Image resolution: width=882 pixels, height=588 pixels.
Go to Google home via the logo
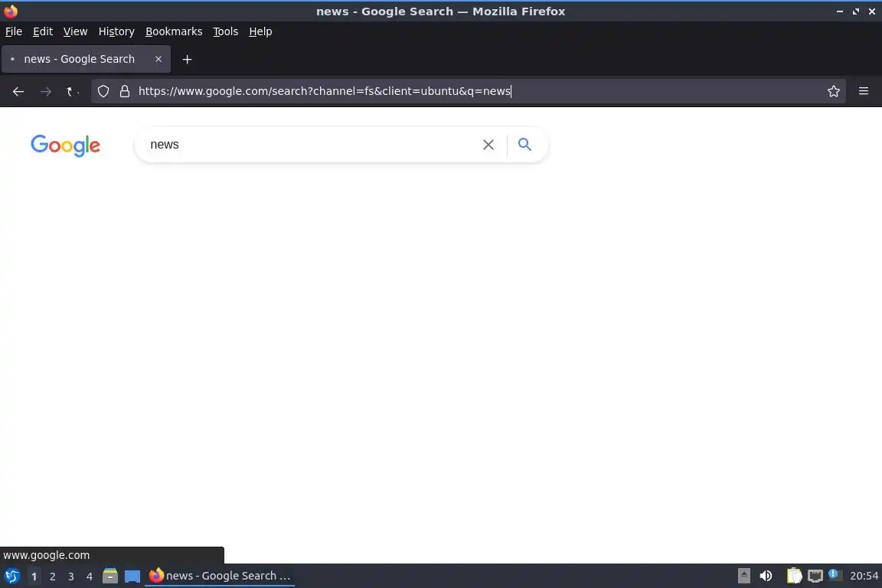tap(65, 145)
